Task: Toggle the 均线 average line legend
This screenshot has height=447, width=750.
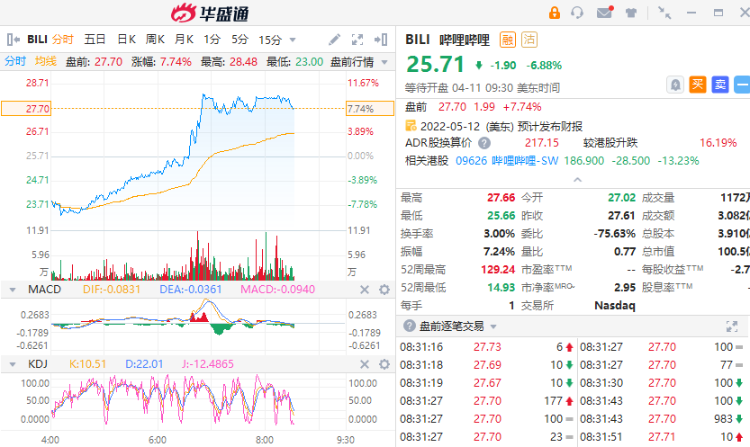Action: pyautogui.click(x=46, y=62)
